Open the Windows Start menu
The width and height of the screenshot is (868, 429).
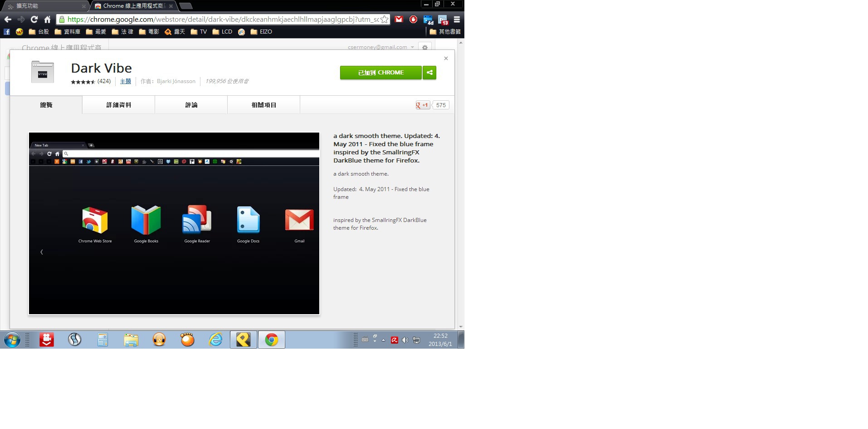(x=12, y=340)
